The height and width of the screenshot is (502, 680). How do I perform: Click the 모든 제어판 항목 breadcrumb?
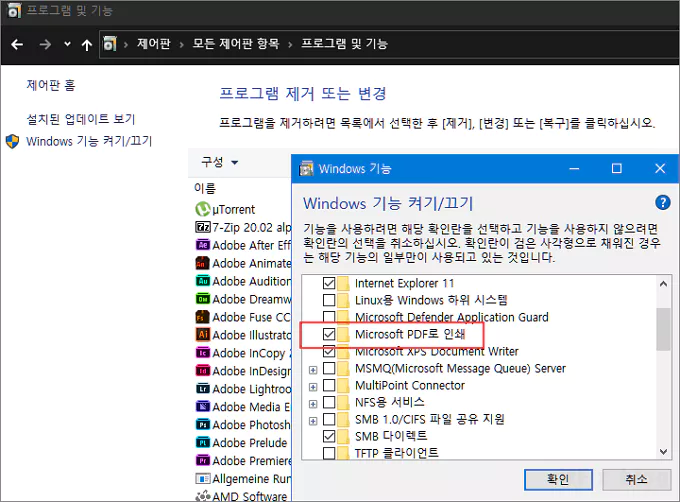pyautogui.click(x=236, y=44)
